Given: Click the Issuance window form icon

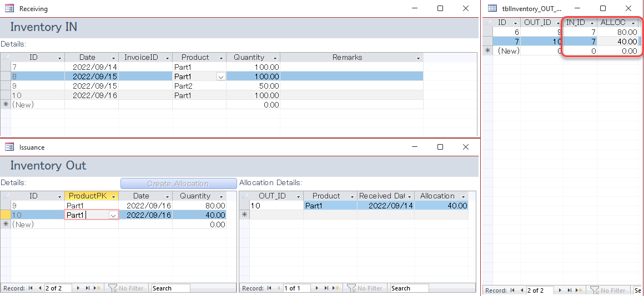Looking at the screenshot, I should (9, 147).
